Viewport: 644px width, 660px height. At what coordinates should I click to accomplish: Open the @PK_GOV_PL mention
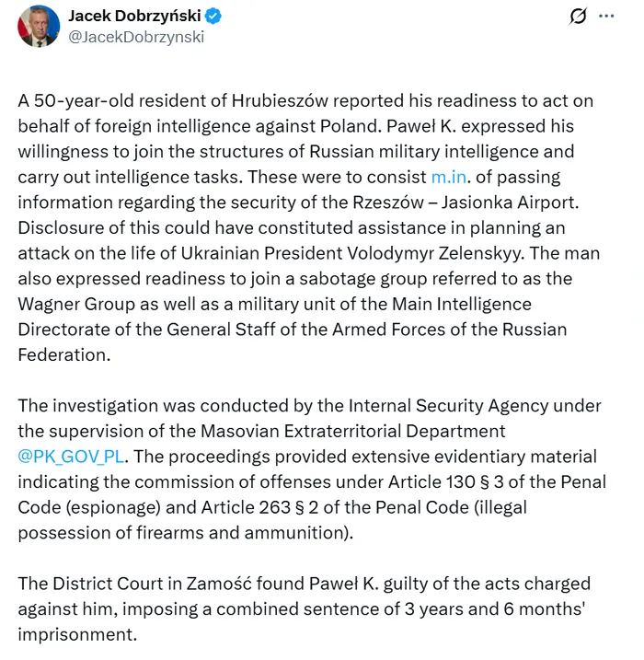tap(70, 456)
